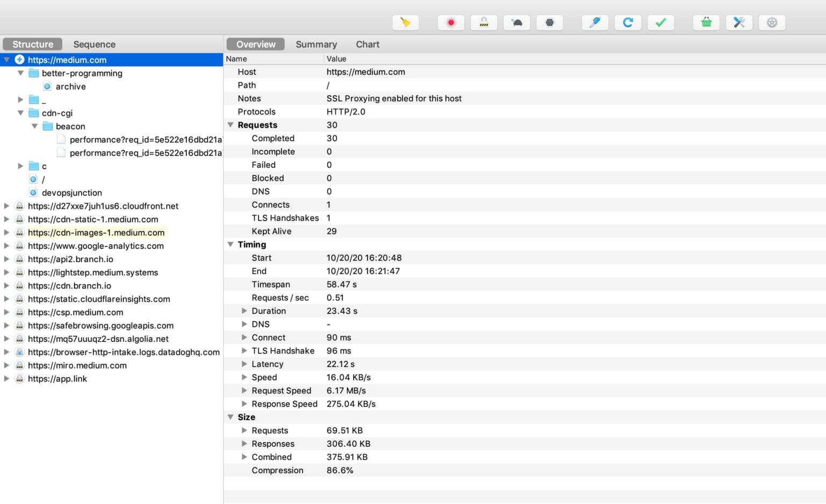
Task: Switch to the Sequence view
Action: point(94,44)
